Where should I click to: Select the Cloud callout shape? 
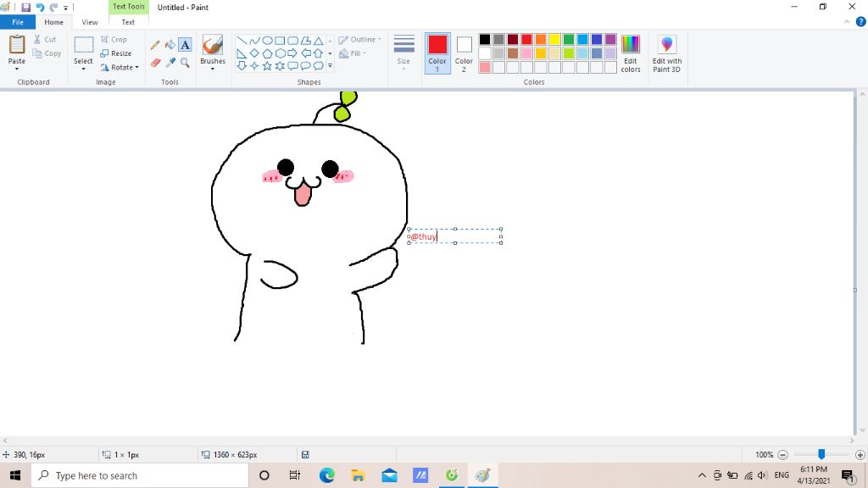point(318,66)
